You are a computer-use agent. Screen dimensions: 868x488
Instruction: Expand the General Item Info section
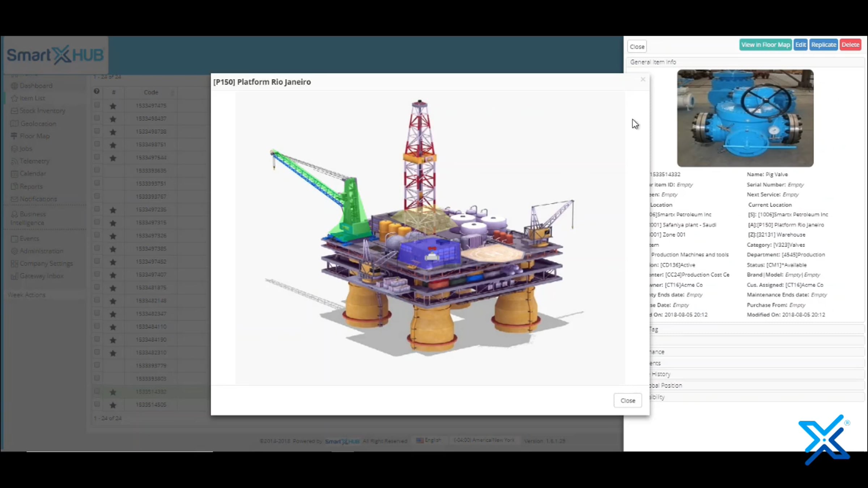pos(653,62)
